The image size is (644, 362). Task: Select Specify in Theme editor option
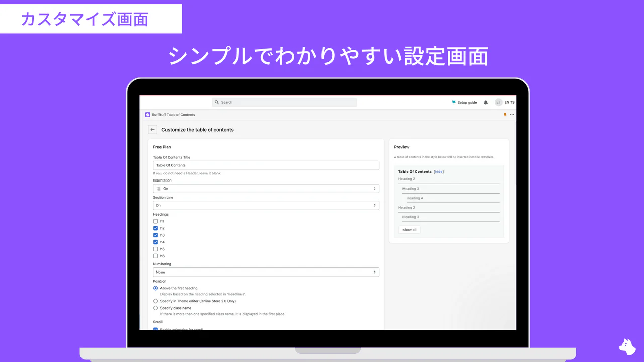click(156, 301)
